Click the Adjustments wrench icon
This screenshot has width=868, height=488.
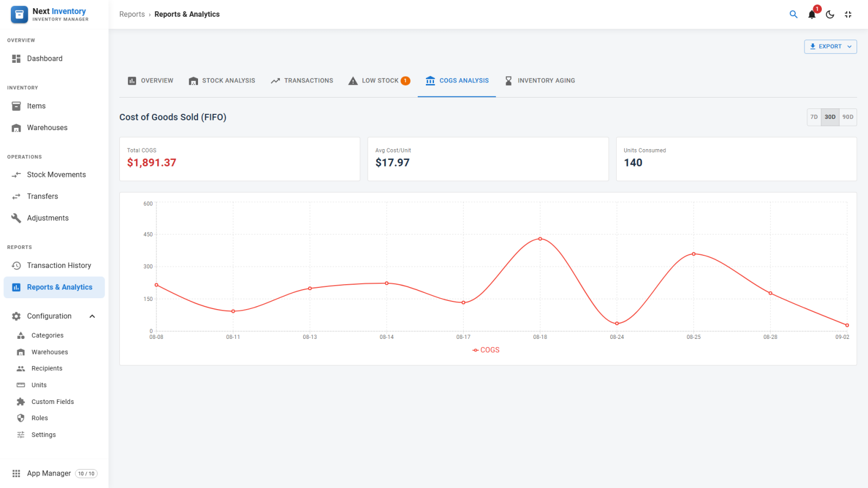[16, 218]
